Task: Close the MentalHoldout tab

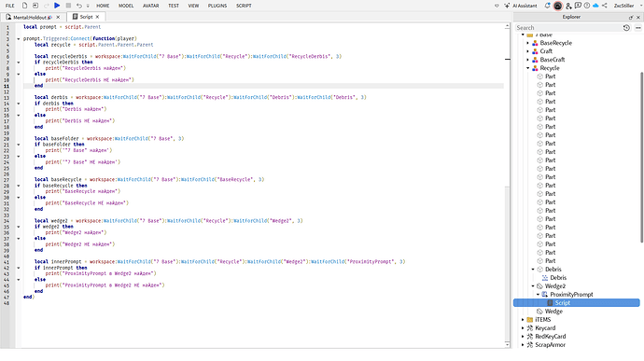Action: pos(58,17)
